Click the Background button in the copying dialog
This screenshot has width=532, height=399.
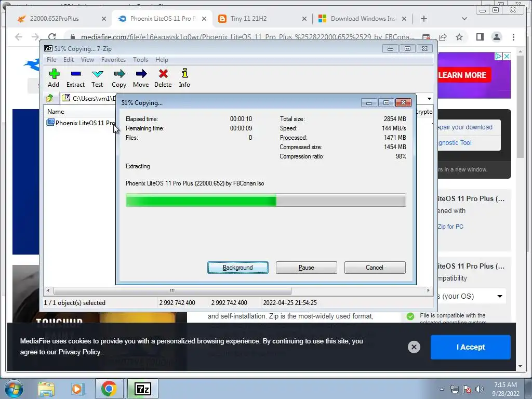(238, 268)
